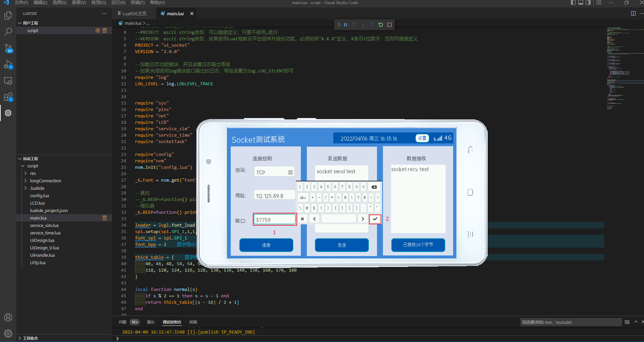
Task: Open the Explorer view in activity bar
Action: [x=8, y=16]
